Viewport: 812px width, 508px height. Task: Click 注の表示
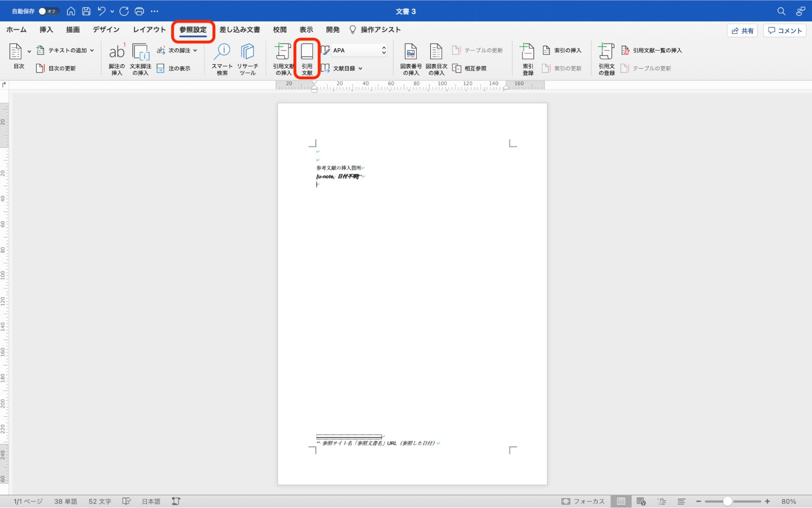[x=173, y=68]
